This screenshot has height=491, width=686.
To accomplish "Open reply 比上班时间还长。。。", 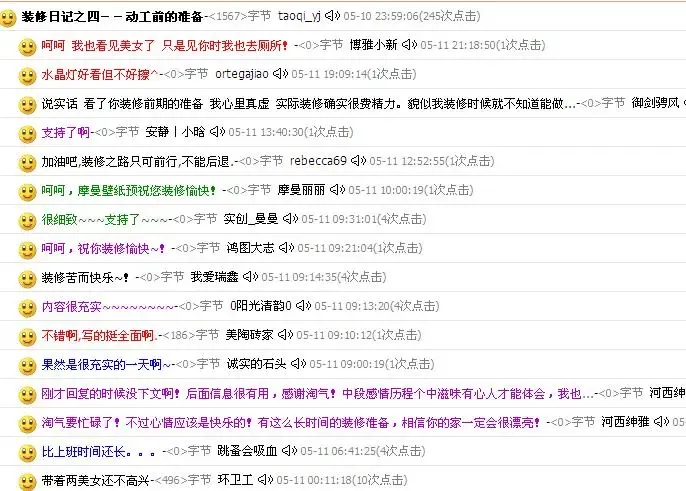I will 98,452.
